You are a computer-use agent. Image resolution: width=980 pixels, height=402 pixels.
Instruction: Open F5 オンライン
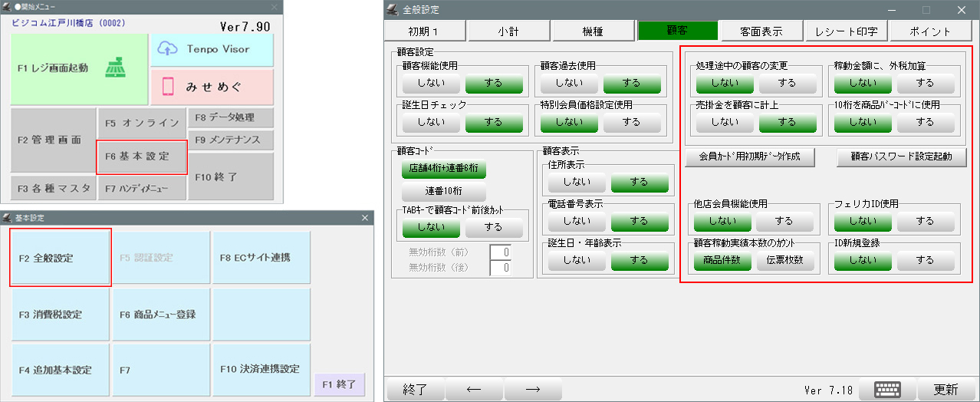tap(142, 123)
